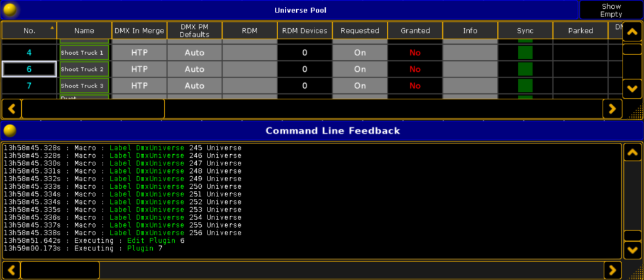Toggle Requested On for Shoot Truck 3

(x=360, y=86)
